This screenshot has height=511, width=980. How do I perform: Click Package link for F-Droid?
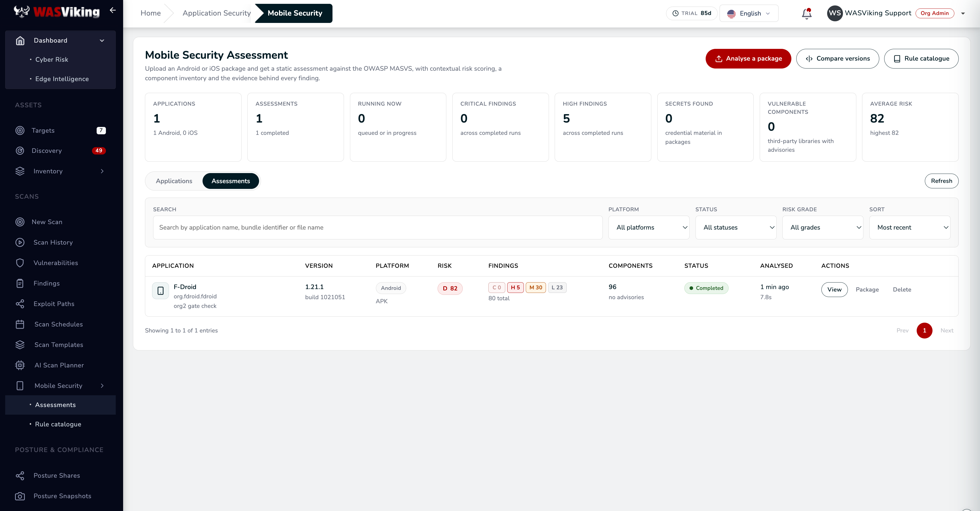(x=867, y=290)
